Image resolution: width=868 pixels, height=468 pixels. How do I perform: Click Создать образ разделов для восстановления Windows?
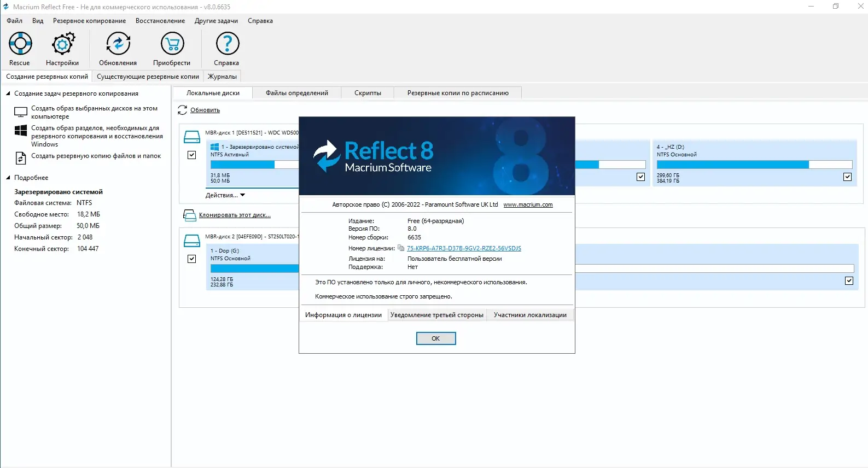point(97,136)
